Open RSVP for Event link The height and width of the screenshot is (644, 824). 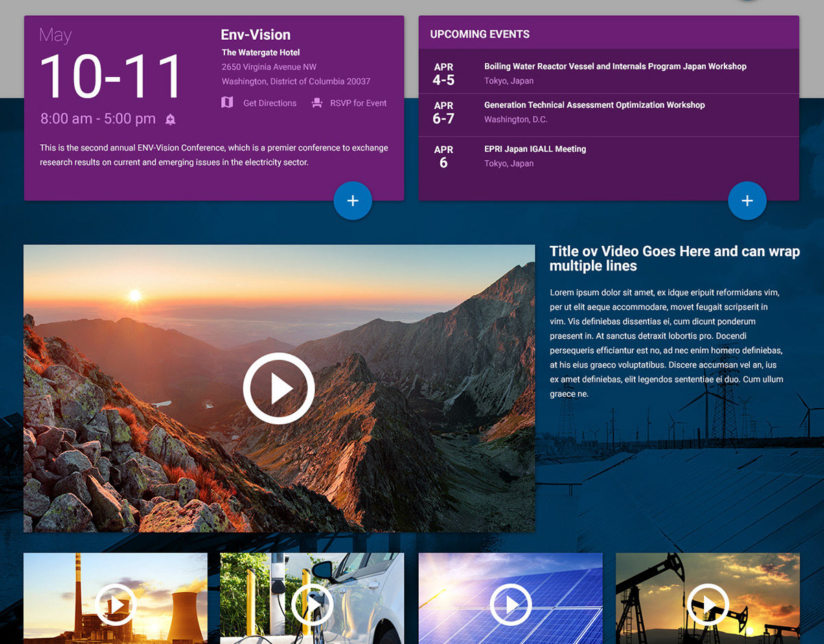pyautogui.click(x=358, y=103)
